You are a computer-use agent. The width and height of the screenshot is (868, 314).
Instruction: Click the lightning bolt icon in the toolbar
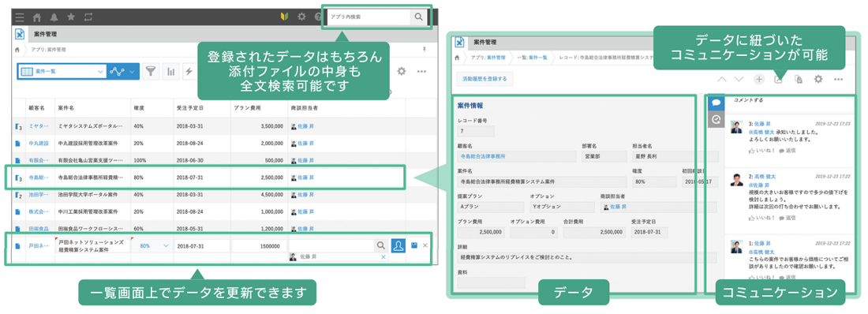tap(189, 72)
